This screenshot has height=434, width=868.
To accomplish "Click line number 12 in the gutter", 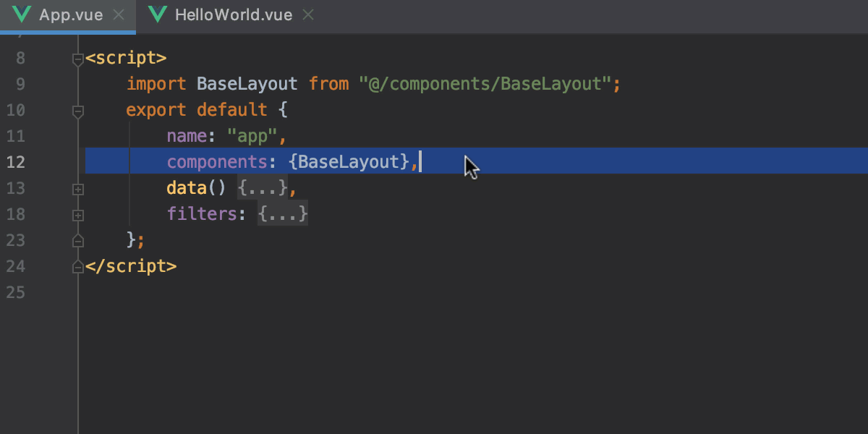I will click(16, 162).
